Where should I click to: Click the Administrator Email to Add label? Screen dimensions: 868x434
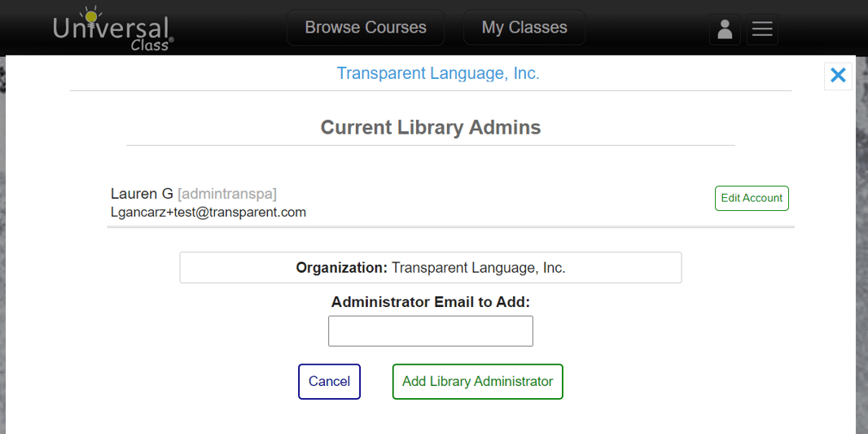pyautogui.click(x=430, y=302)
